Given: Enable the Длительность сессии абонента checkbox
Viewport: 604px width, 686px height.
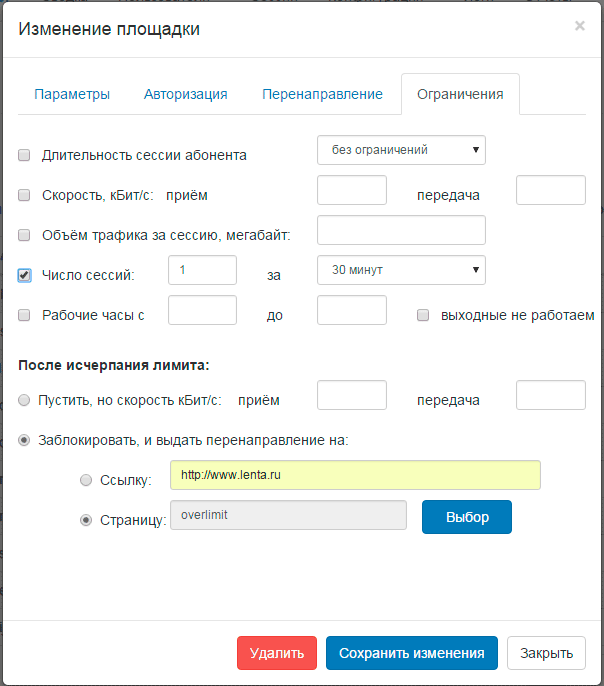Looking at the screenshot, I should click(x=24, y=155).
